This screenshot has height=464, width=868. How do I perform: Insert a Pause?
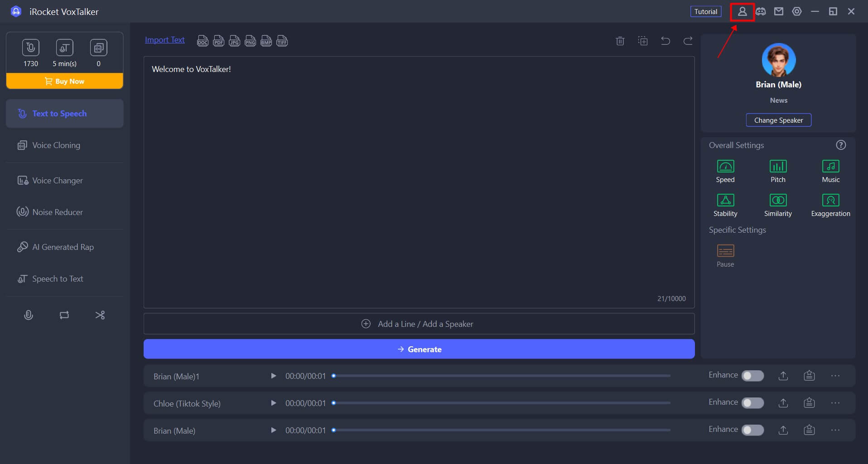click(x=725, y=256)
